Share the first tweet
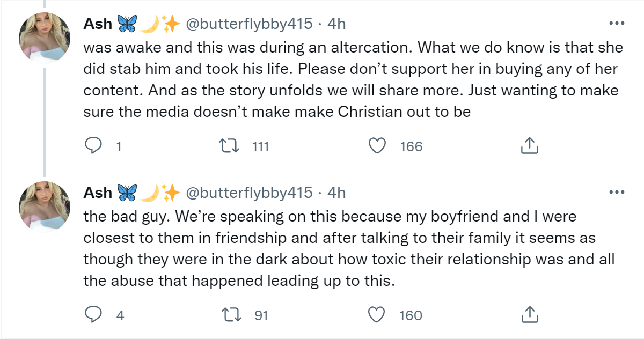The height and width of the screenshot is (339, 644). 529,146
